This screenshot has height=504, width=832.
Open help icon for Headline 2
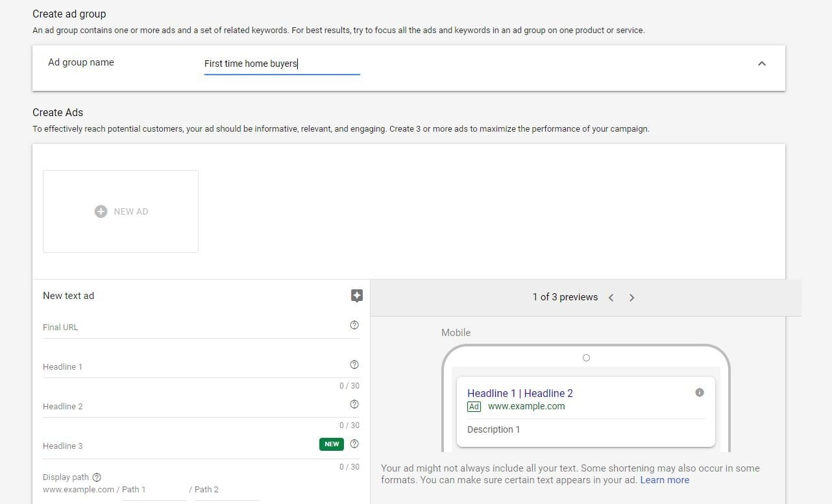click(354, 404)
